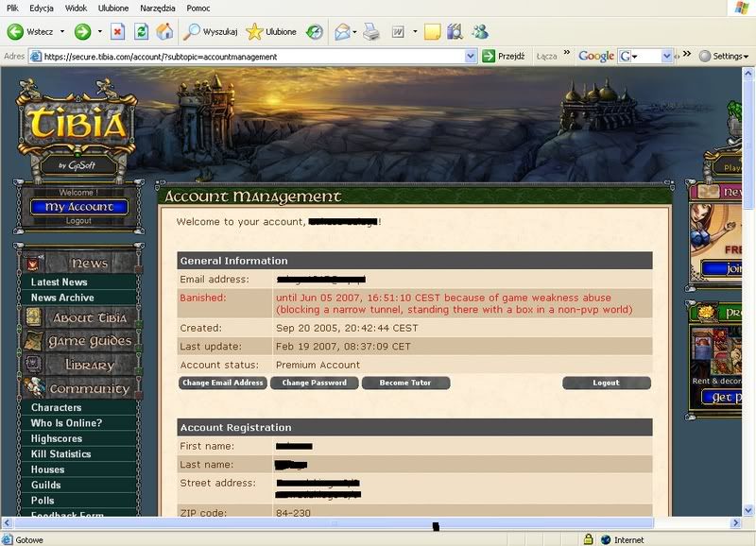Open the History clock icon
This screenshot has height=546, width=756.
click(x=315, y=32)
